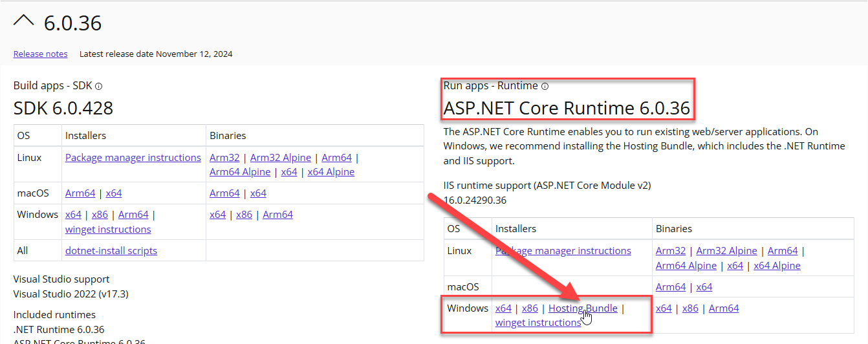Image resolution: width=868 pixels, height=344 pixels.
Task: Download Runtime Linux Arm32 binary
Action: pos(671,251)
